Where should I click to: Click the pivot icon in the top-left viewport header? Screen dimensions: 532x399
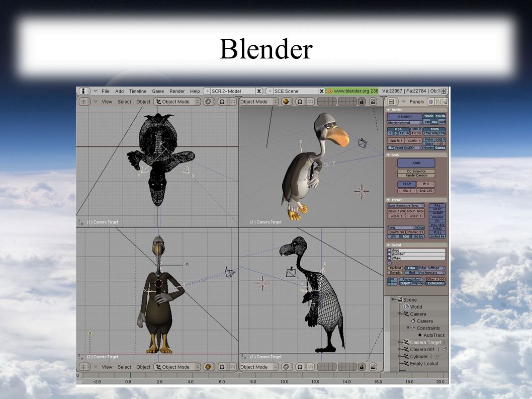click(x=222, y=102)
